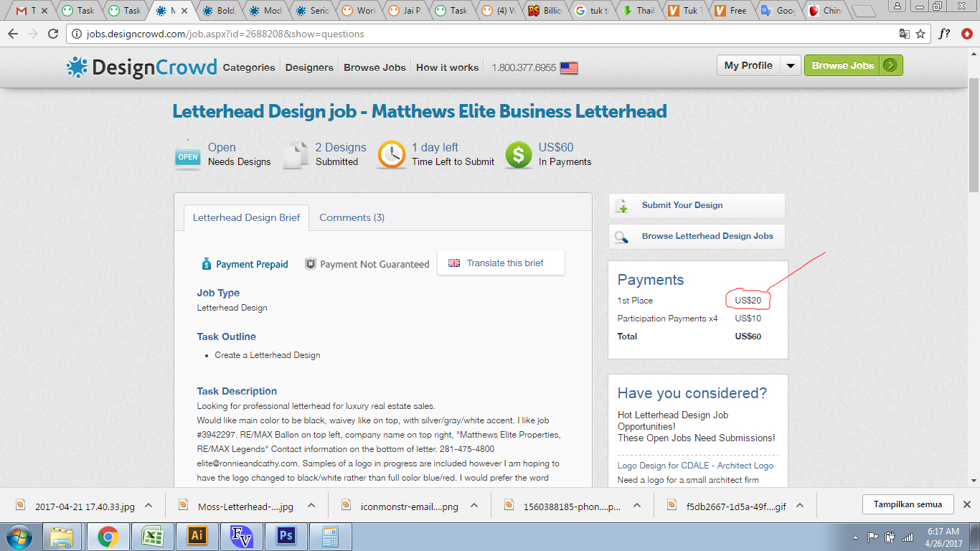Click the Payment Not Guaranteed shield icon

tap(310, 264)
